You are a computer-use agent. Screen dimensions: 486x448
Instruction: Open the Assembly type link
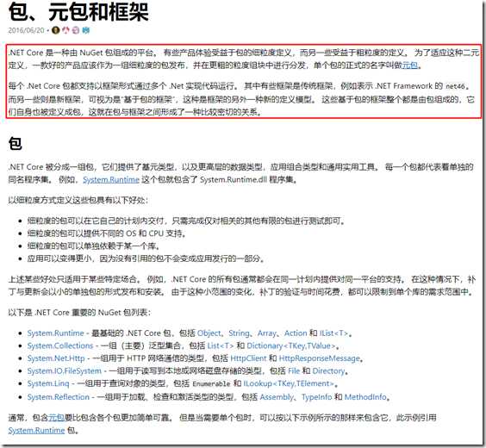pos(277,397)
